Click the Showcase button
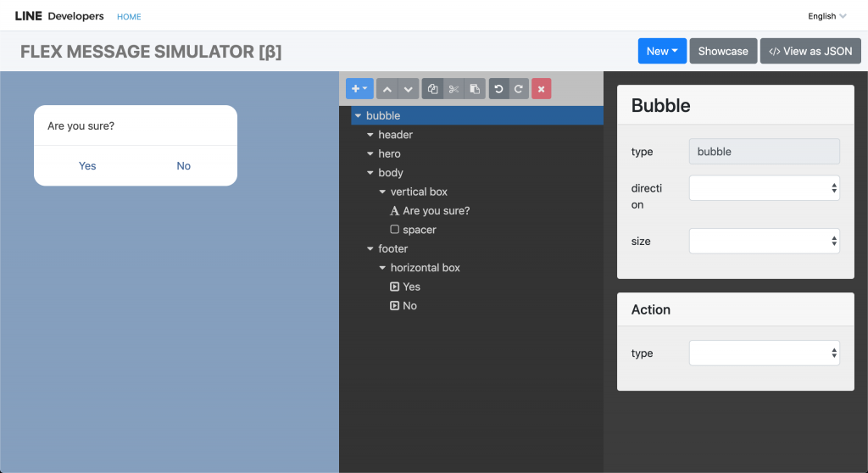 pos(723,51)
